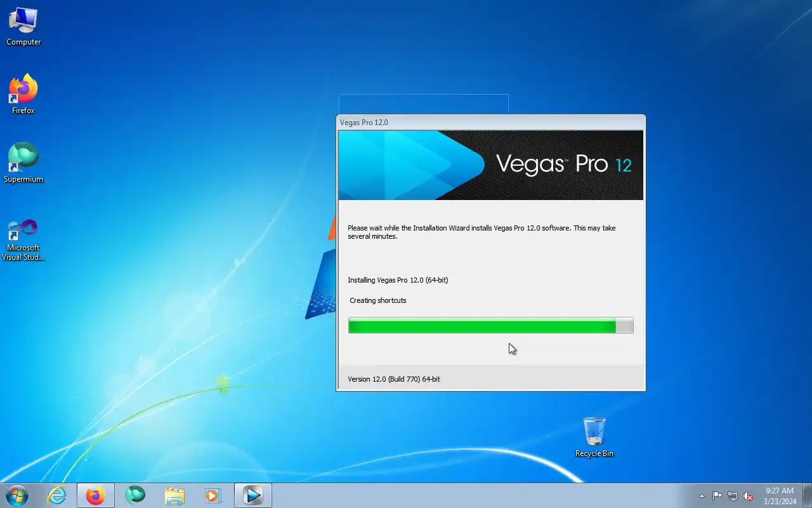Click the Show Desktop strip

click(x=807, y=495)
